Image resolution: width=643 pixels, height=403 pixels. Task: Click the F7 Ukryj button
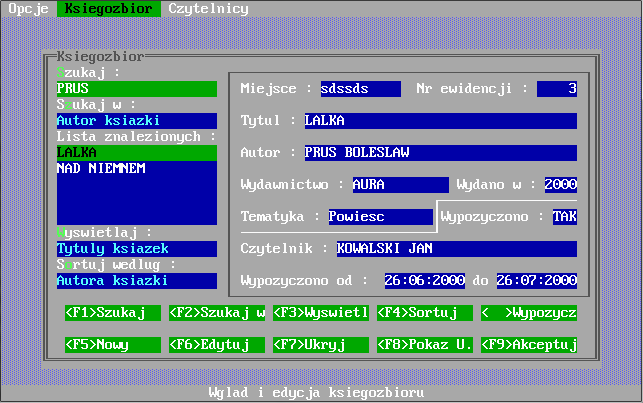pos(321,345)
